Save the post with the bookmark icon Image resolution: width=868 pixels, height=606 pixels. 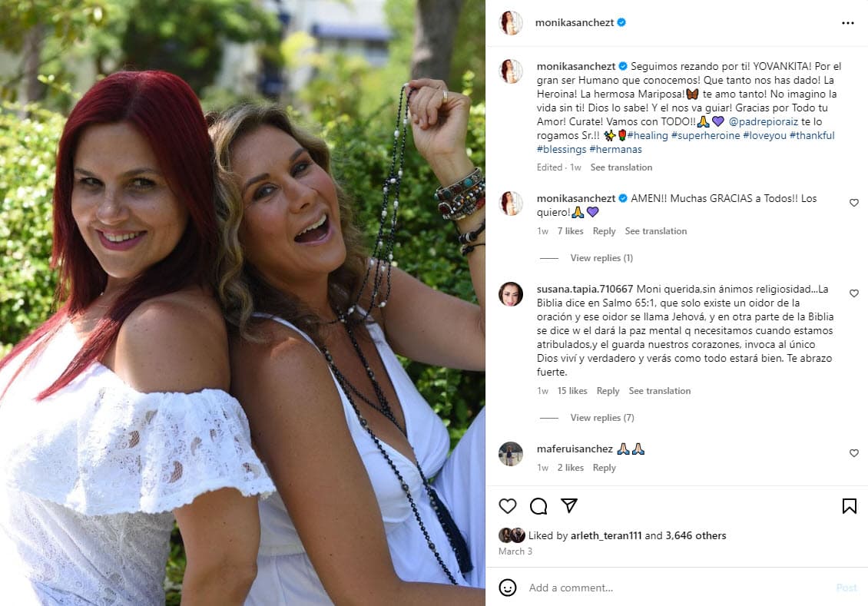tap(849, 506)
